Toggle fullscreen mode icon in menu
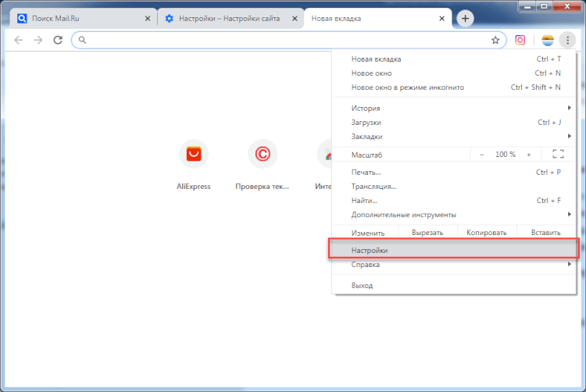The image size is (586, 392). point(558,154)
